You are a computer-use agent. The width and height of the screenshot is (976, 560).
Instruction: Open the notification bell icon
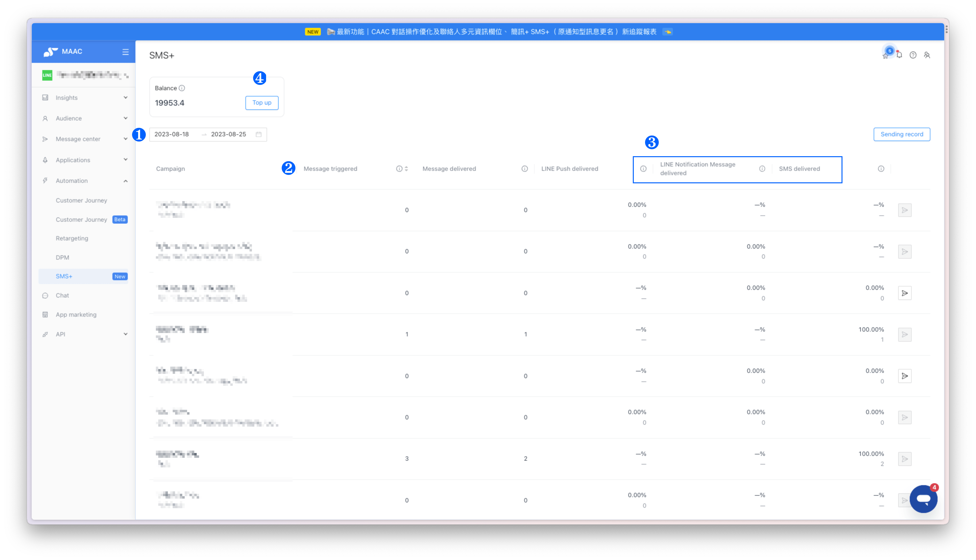click(899, 55)
